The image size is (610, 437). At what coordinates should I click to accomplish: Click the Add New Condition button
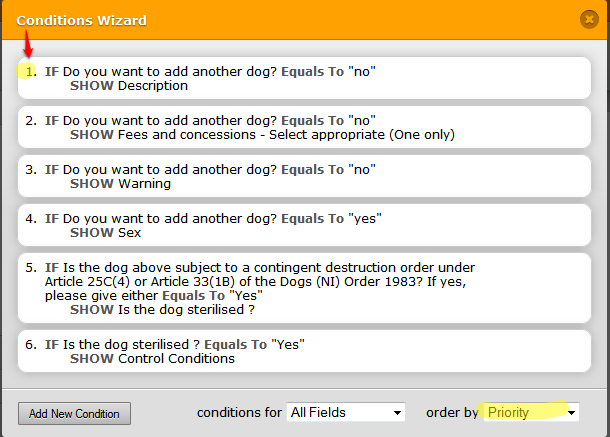75,413
